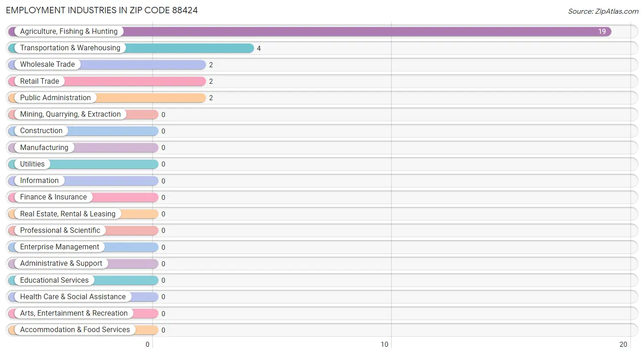The image size is (644, 355).
Task: Select 'Administrative & Support' label
Action: point(61,264)
